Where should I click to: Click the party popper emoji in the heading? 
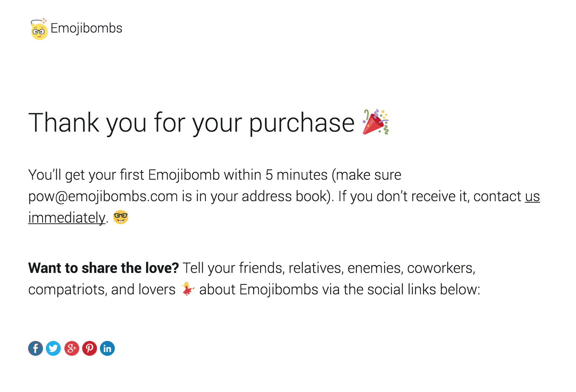(376, 122)
